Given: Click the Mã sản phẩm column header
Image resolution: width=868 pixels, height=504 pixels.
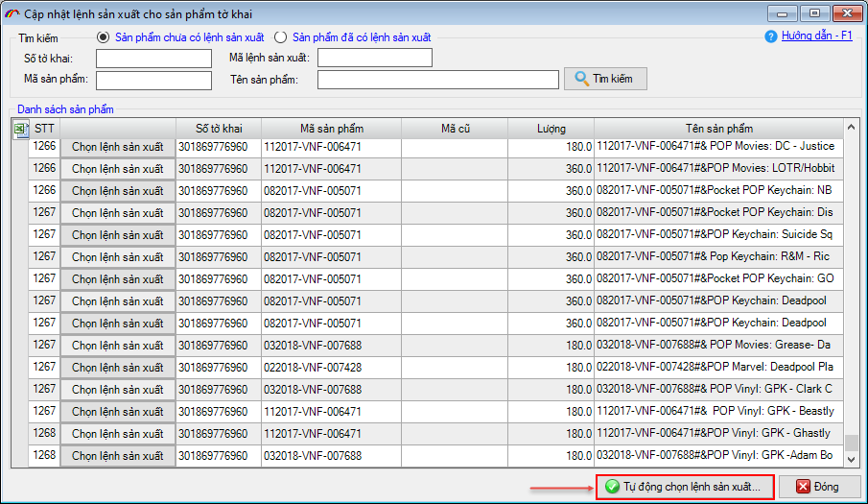Looking at the screenshot, I should pyautogui.click(x=332, y=129).
